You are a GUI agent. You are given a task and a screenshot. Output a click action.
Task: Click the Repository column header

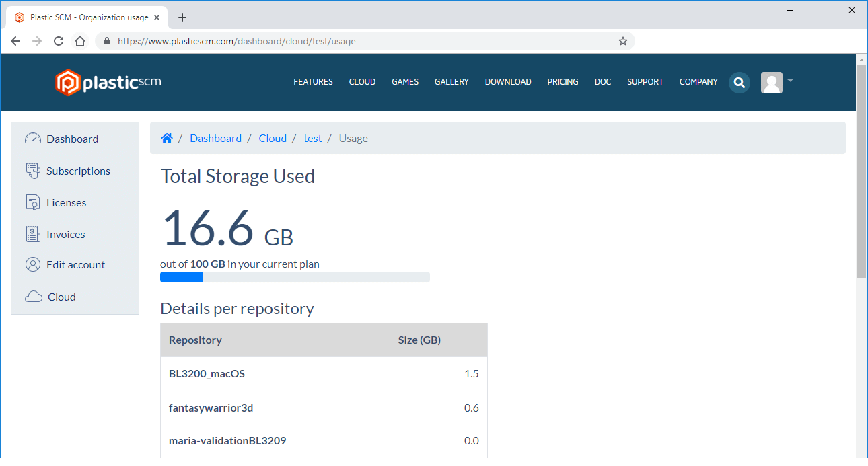tap(275, 340)
